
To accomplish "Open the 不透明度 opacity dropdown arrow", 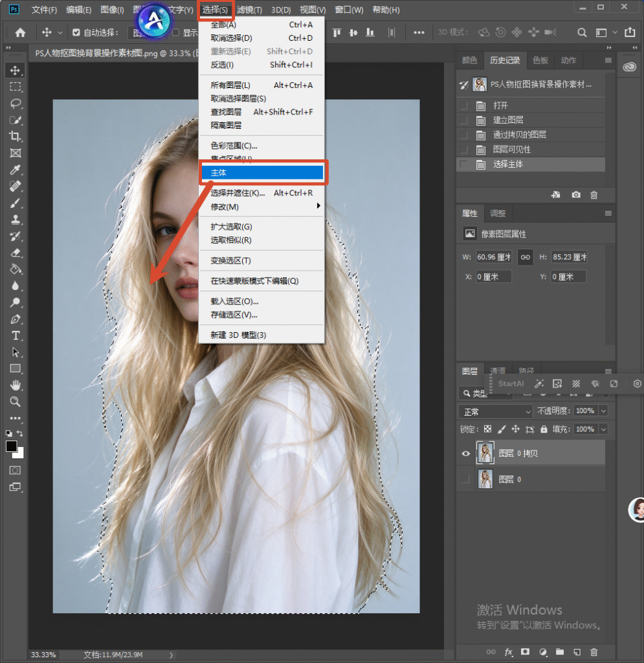I will click(x=604, y=410).
